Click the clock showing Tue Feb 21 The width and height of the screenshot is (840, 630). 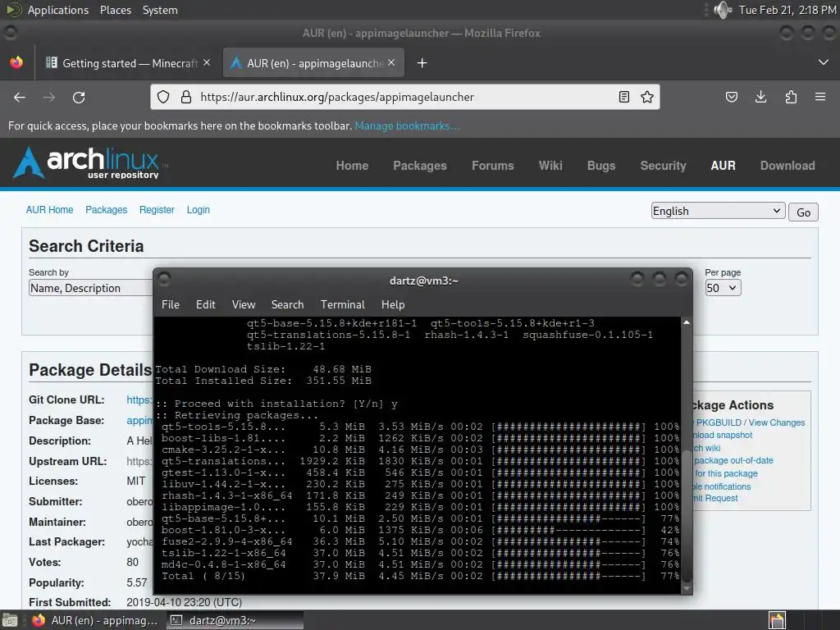point(787,10)
